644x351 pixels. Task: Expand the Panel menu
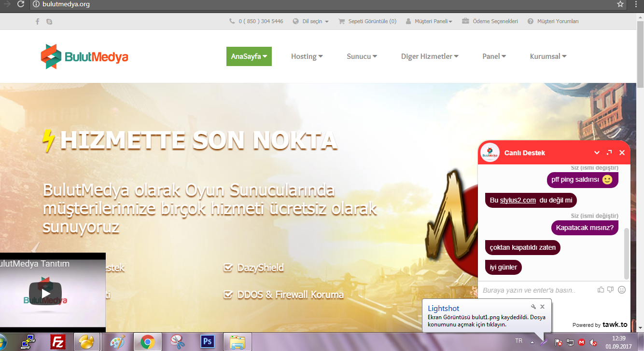click(494, 56)
